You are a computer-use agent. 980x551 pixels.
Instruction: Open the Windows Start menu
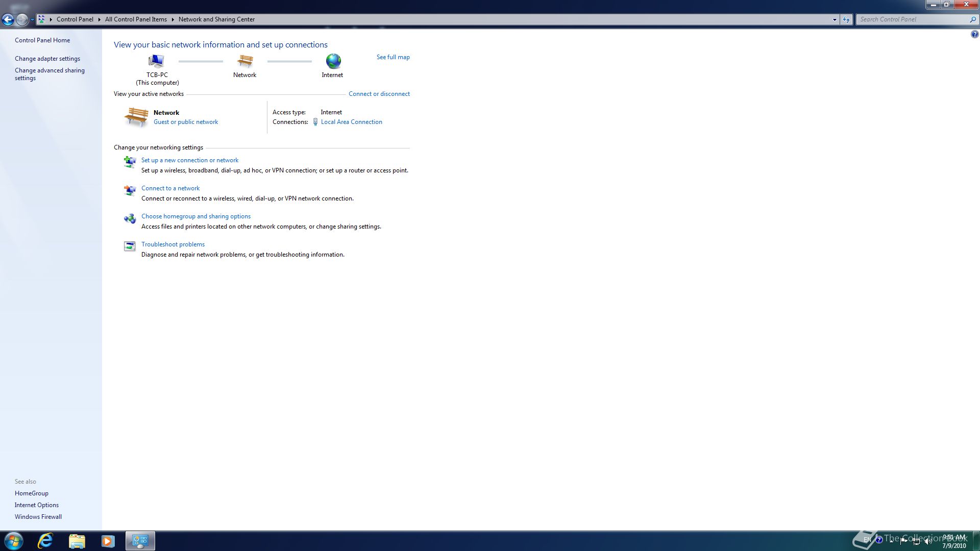[x=13, y=541]
